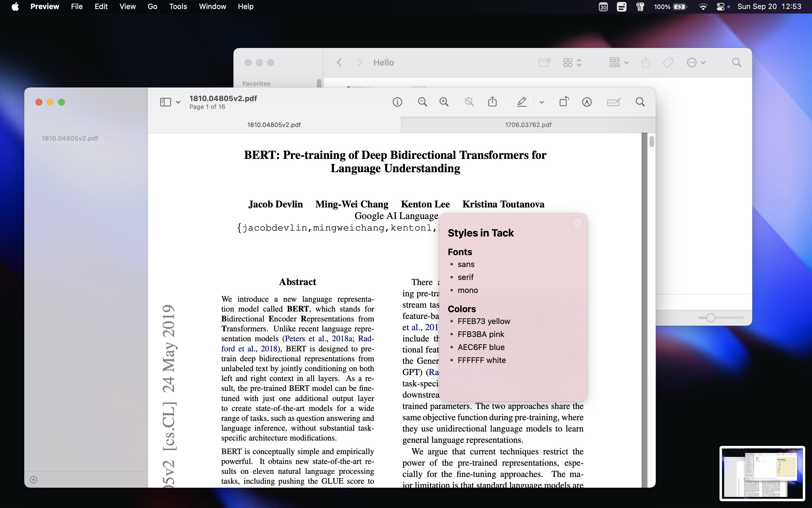Open the Inspector info icon in Preview toolbar
Image resolution: width=812 pixels, height=508 pixels.
[x=397, y=102]
